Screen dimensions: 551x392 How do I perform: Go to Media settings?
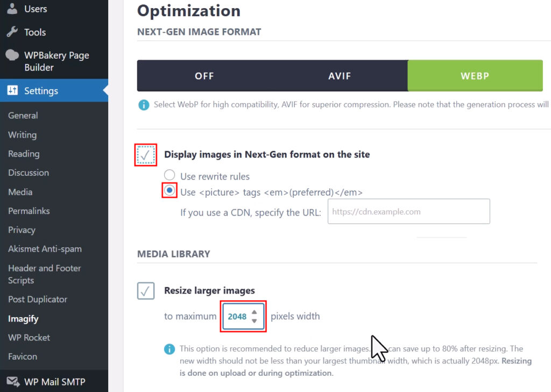point(20,191)
